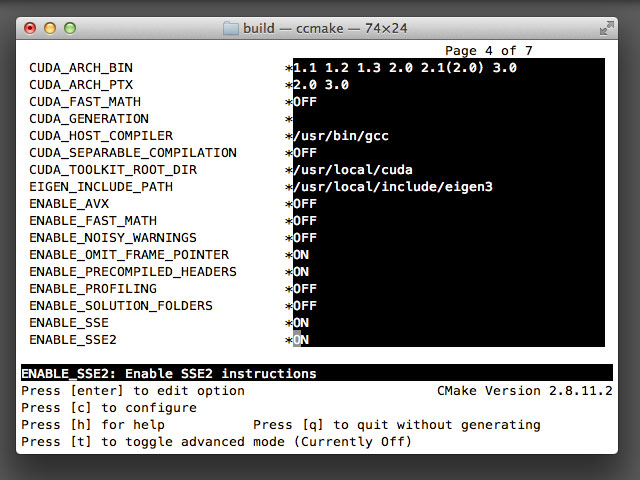Click the 'Press [c] to configure' hint
Screen dimensions: 640x480
point(109,408)
